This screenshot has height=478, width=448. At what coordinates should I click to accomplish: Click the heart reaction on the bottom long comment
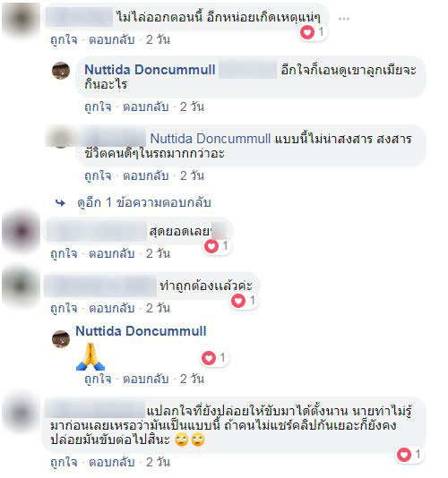404,455
